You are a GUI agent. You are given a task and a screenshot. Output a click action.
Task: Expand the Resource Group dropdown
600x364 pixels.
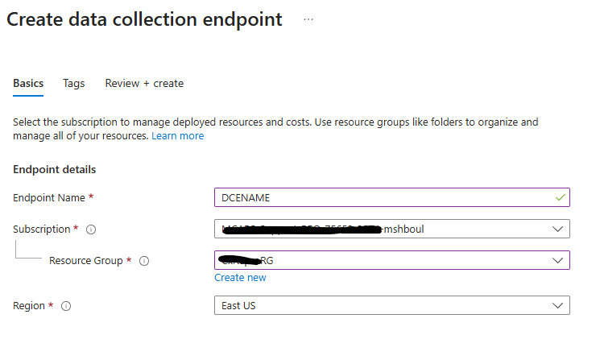(391, 261)
